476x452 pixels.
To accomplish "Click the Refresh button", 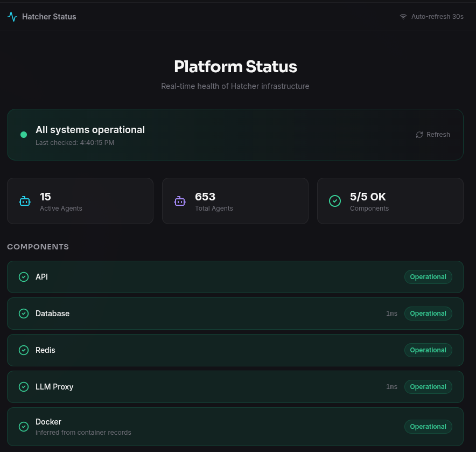I will 433,135.
